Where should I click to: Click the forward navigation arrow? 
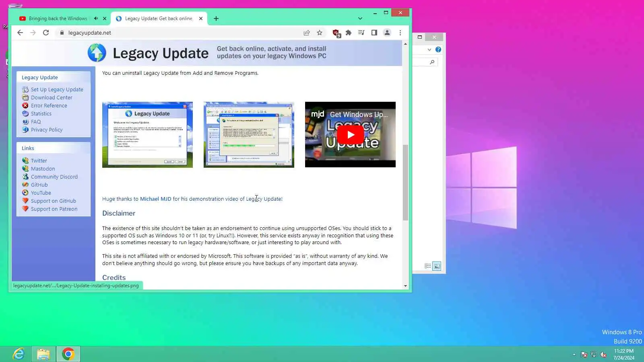(33, 33)
